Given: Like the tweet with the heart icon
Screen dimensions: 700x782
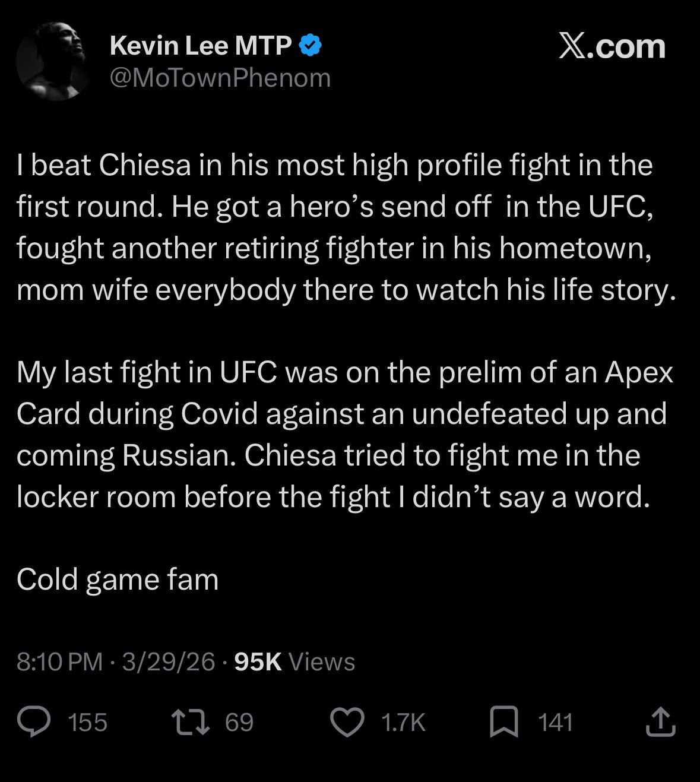Looking at the screenshot, I should (x=347, y=722).
